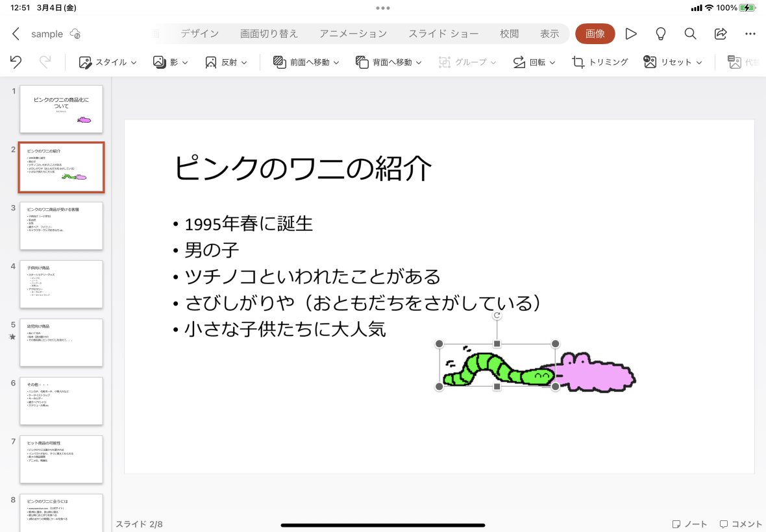The width and height of the screenshot is (766, 532).
Task: Select the pink crocodile image
Action: 599,373
